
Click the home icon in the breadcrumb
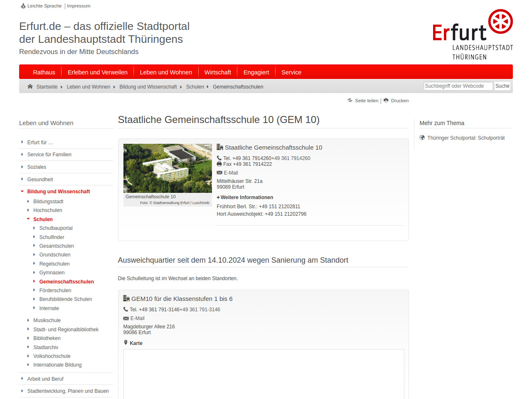click(x=30, y=86)
